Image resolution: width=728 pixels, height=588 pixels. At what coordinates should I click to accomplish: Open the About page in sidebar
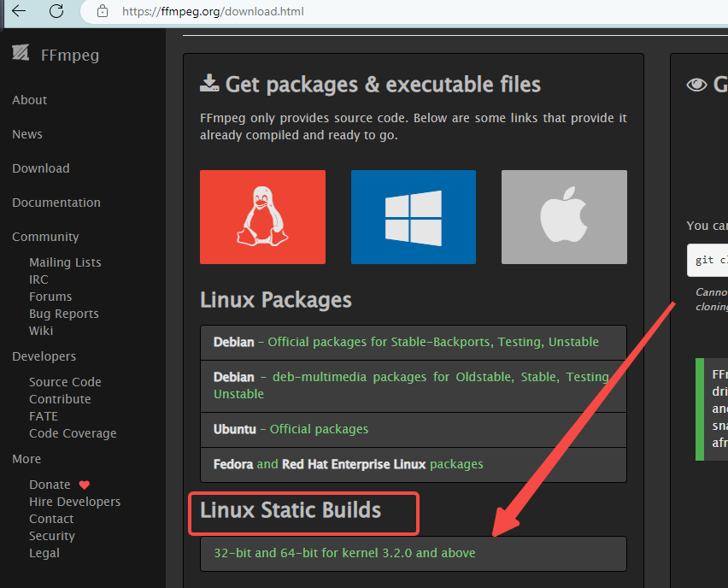click(x=29, y=100)
